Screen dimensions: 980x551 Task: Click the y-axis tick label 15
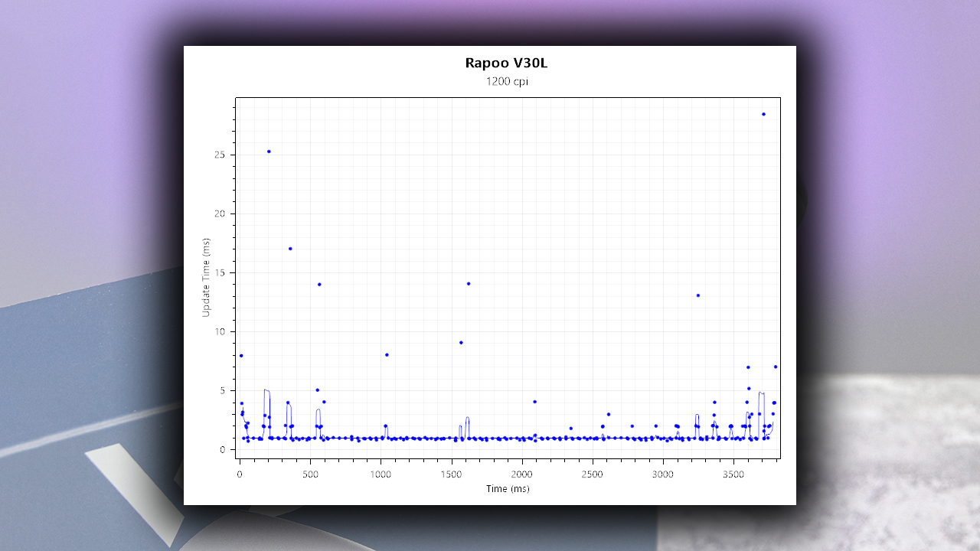point(220,272)
